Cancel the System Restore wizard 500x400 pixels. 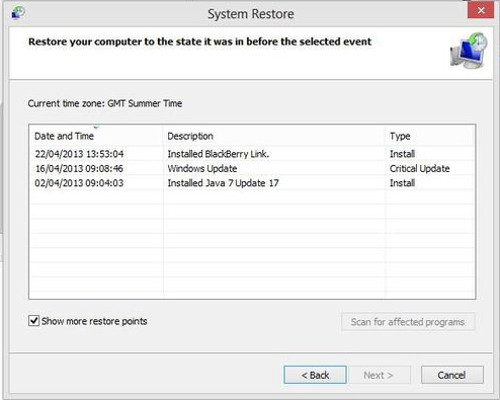tap(452, 375)
